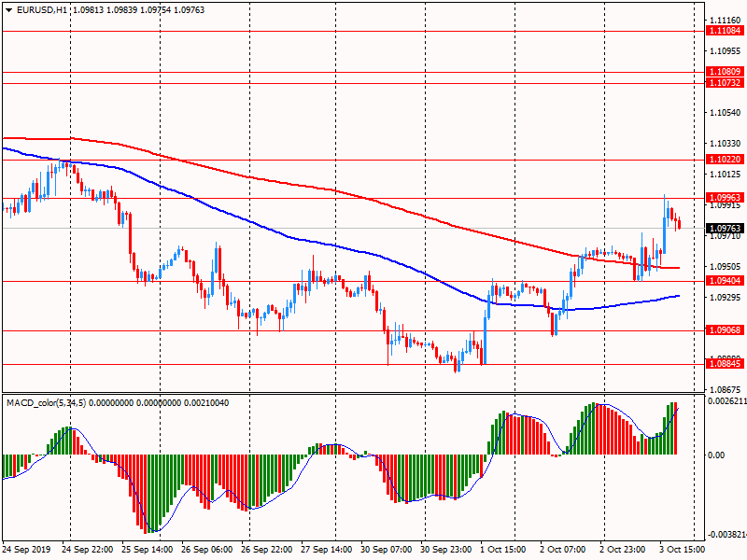This screenshot has width=747, height=560.
Task: Open the EURUSD,H1 chart dropdown arrow
Action: [x=9, y=10]
